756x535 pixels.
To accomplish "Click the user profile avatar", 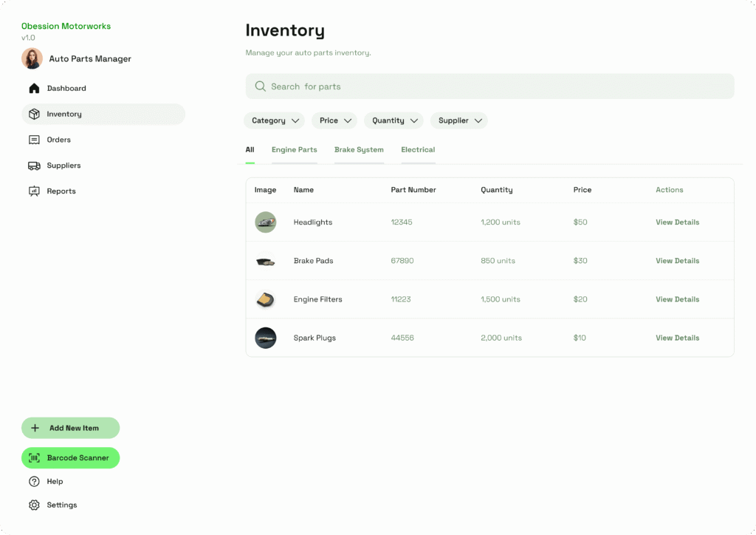I will [x=32, y=58].
